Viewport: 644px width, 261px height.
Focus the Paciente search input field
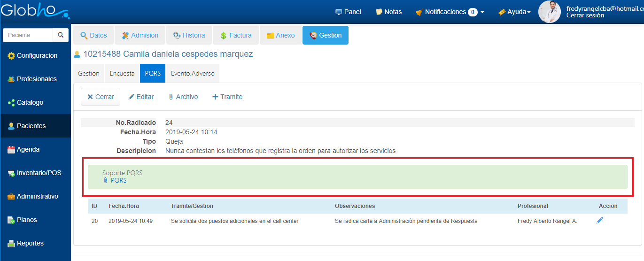click(28, 35)
